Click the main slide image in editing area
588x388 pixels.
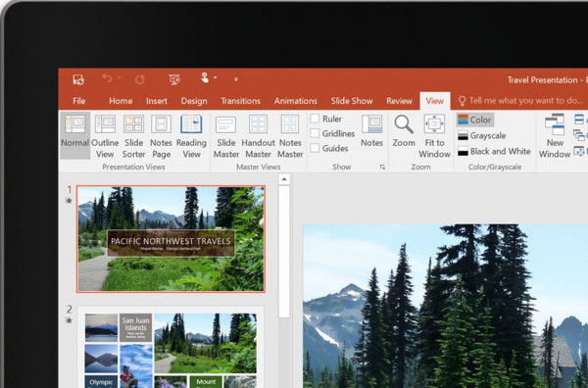tap(445, 306)
